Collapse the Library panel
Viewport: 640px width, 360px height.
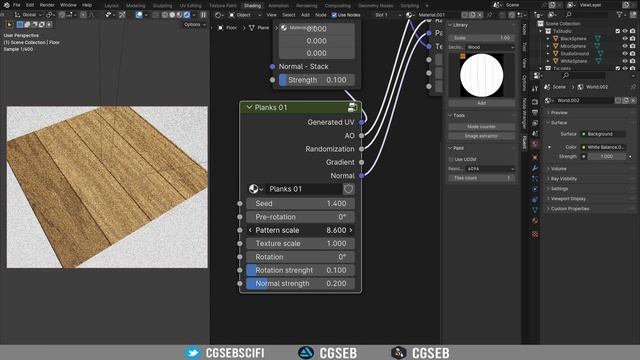450,25
